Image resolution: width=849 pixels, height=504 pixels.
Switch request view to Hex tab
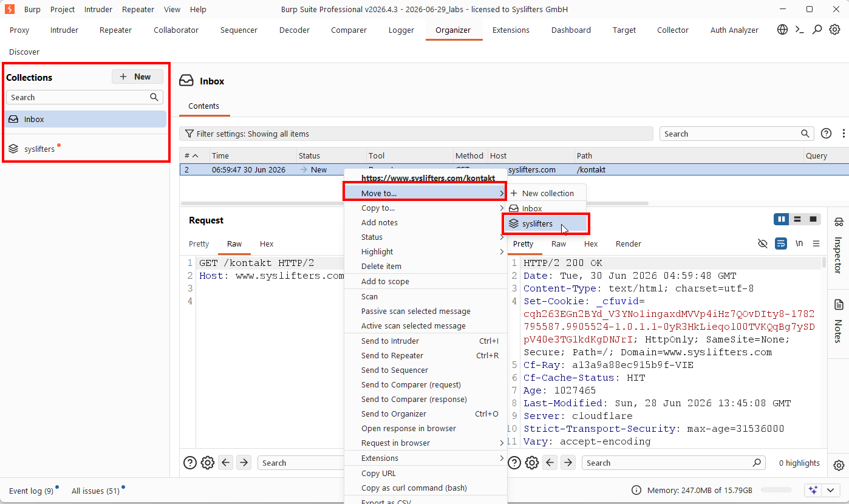pos(267,243)
